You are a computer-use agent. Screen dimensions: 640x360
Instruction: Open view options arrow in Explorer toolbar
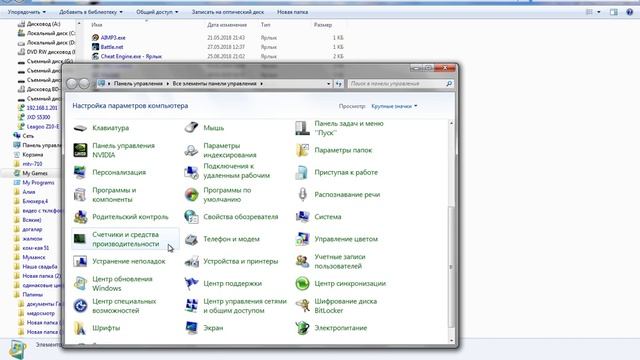(x=599, y=12)
